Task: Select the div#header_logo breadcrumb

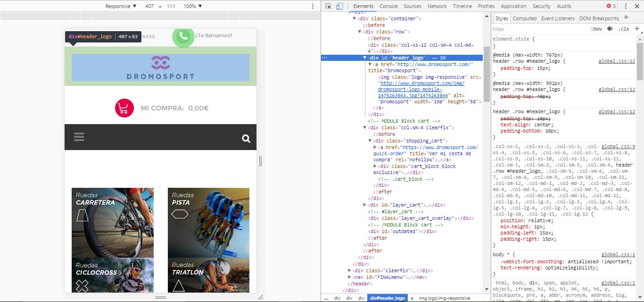Action: [388, 298]
